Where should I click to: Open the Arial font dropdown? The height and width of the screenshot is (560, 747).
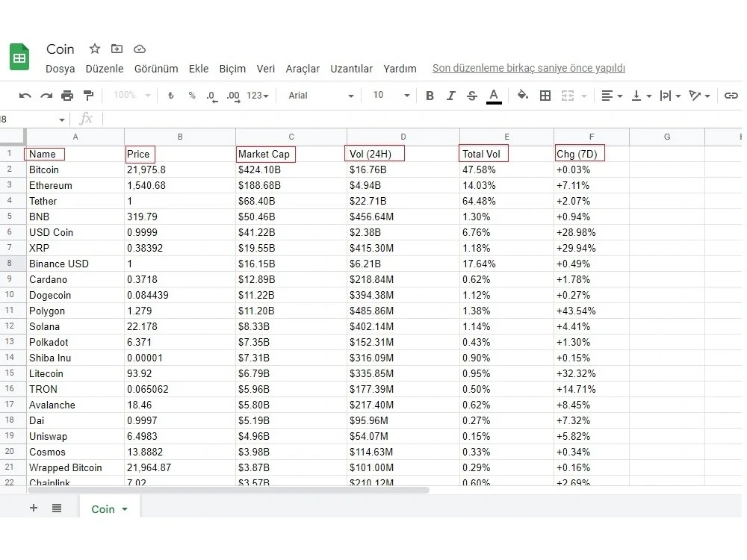pos(321,96)
